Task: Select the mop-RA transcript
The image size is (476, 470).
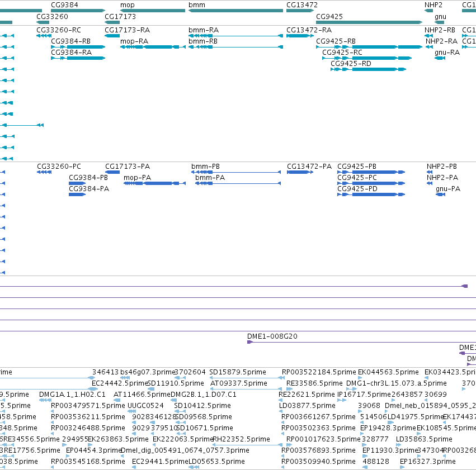Action: point(153,47)
